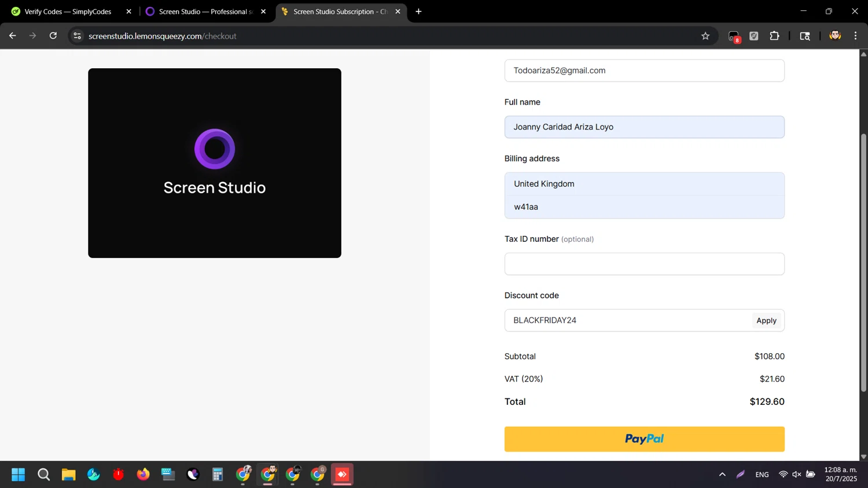Open the purple heart round app icon
This screenshot has height=488, width=868.
pos(193,475)
